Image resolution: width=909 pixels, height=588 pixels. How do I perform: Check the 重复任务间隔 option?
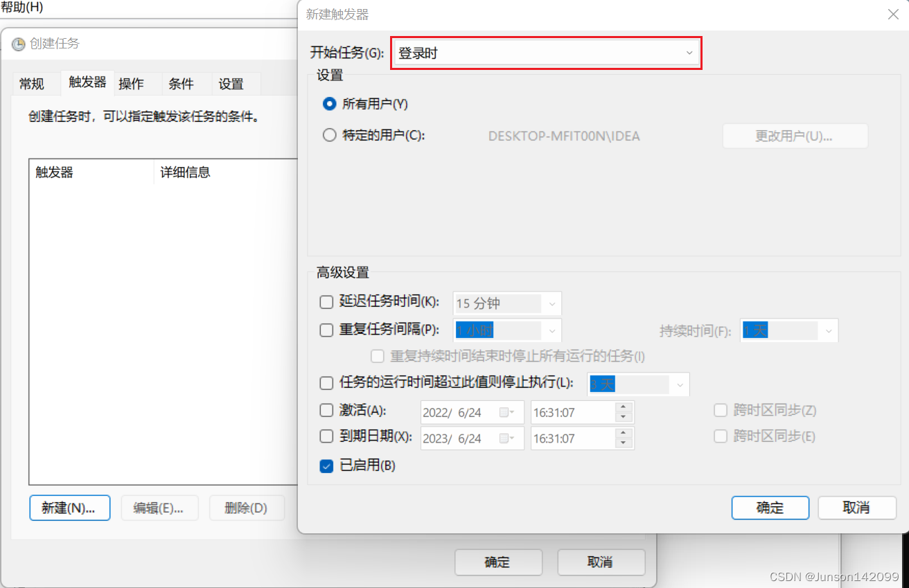click(x=326, y=330)
